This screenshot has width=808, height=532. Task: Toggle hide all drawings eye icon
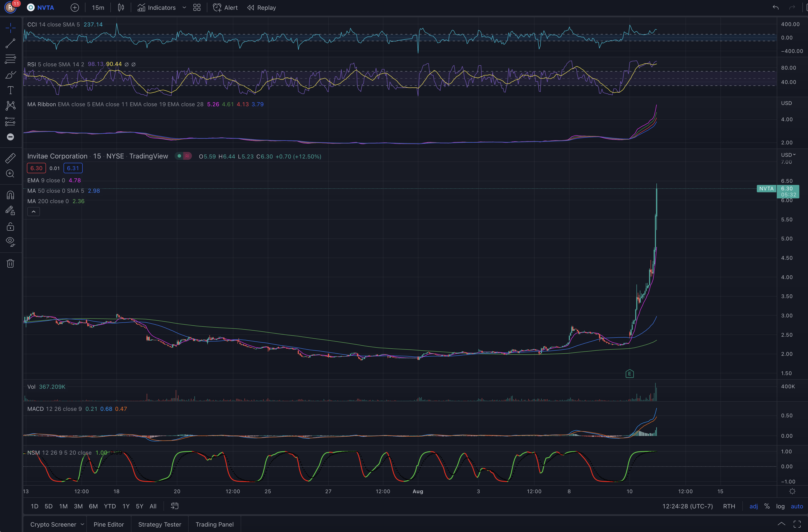point(11,242)
